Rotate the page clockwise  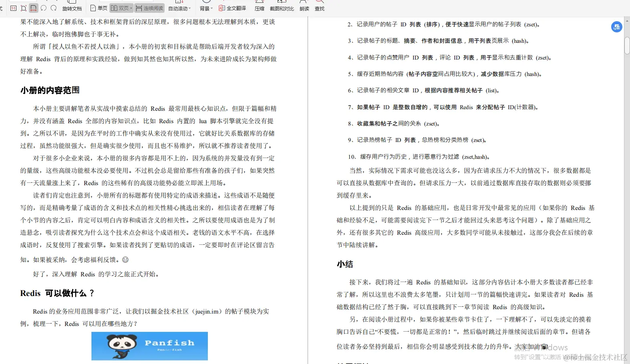tap(54, 8)
